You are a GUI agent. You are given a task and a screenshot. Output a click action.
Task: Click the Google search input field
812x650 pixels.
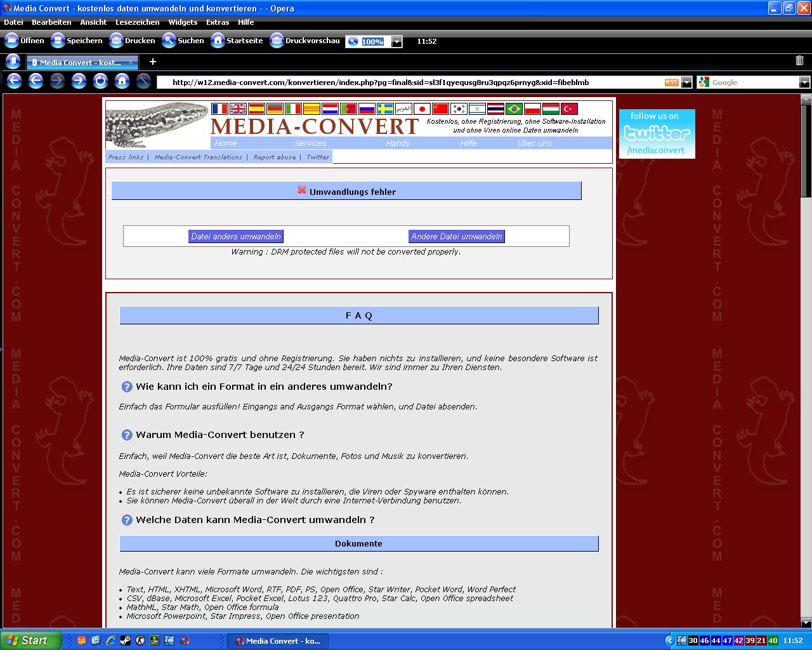coord(754,83)
